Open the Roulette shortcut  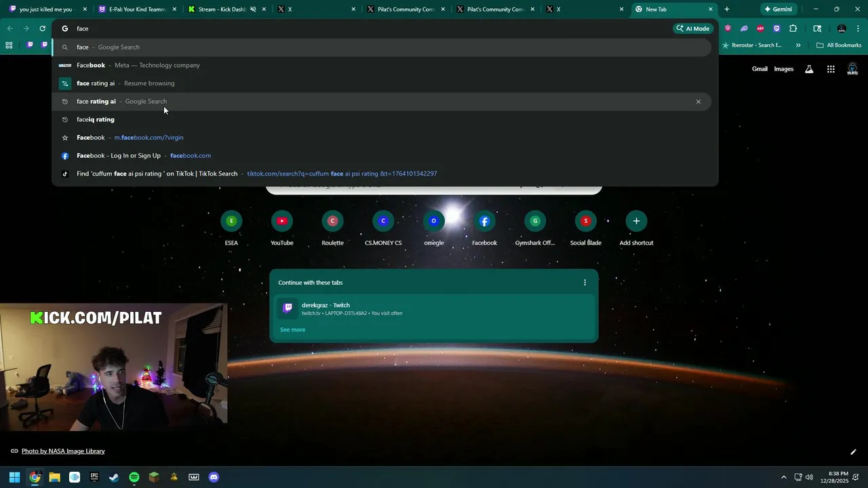coord(332,229)
